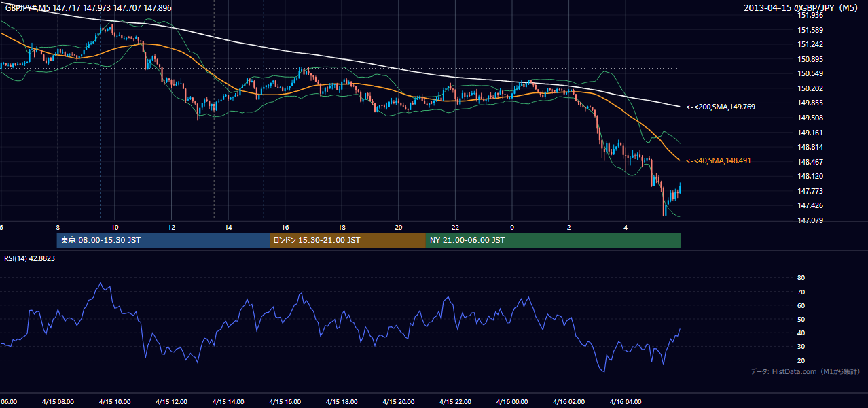Click the 200 SMA label 149.769

(x=721, y=107)
